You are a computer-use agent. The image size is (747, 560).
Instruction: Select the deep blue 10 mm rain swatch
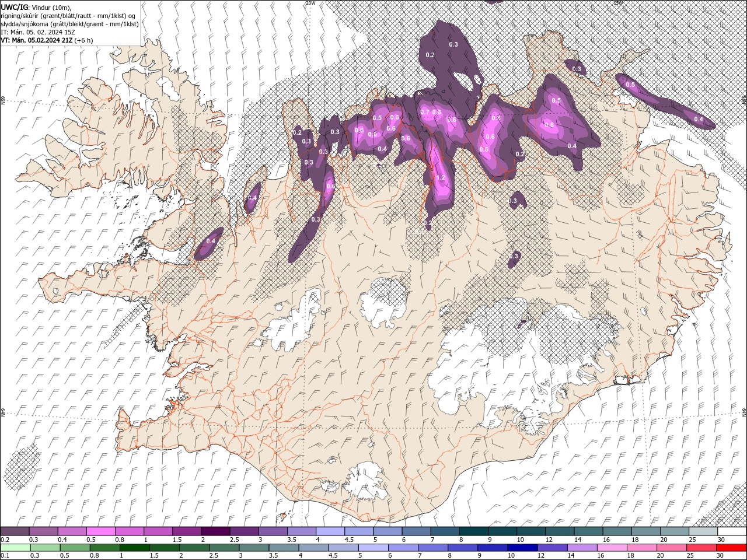pos(522,548)
